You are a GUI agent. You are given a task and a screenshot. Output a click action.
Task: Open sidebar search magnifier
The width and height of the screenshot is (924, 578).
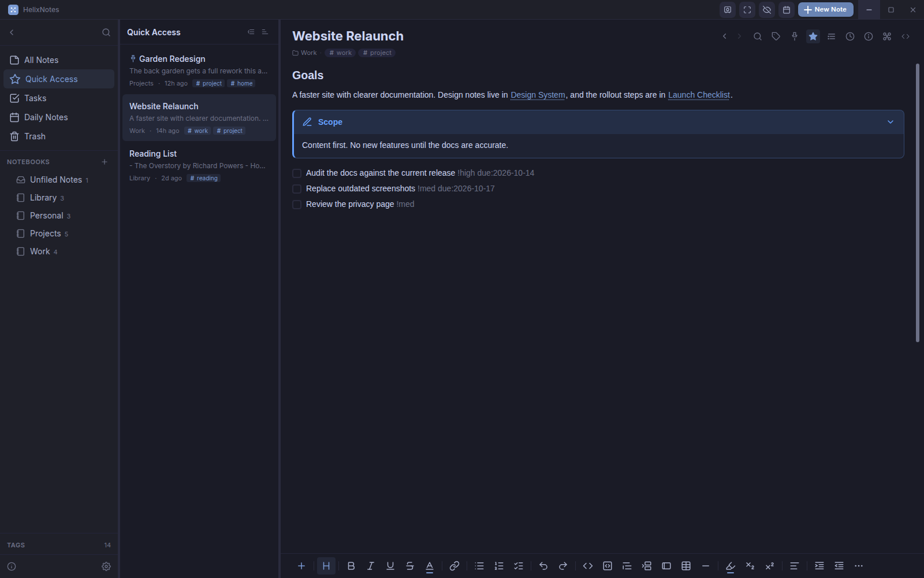(106, 32)
